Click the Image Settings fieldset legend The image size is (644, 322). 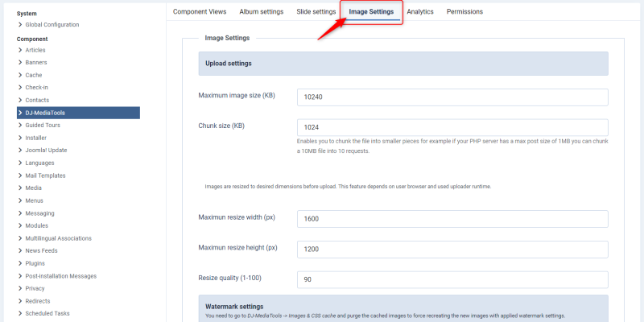(227, 38)
